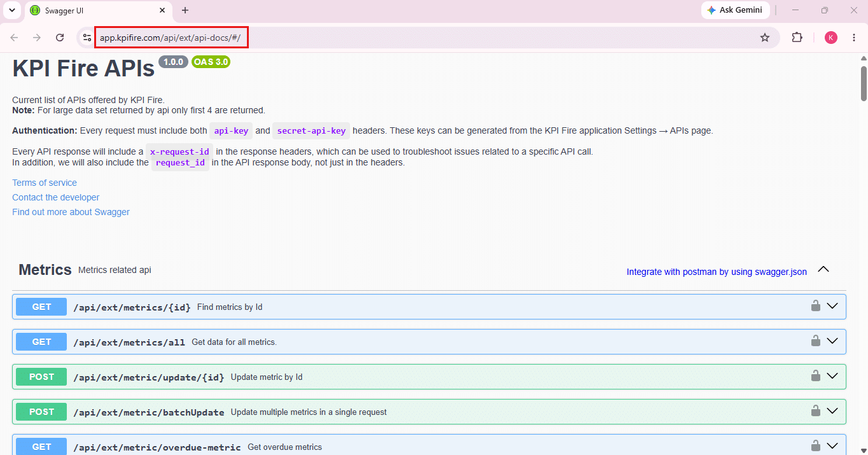868x455 pixels.
Task: Open POST /api/ext/metric/batchUpdate operation
Action: point(429,412)
